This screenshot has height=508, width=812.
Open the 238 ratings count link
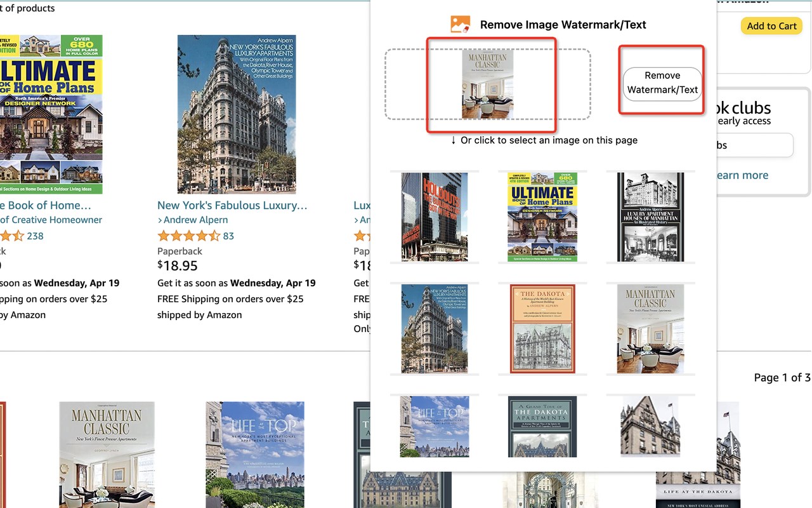[x=35, y=236]
